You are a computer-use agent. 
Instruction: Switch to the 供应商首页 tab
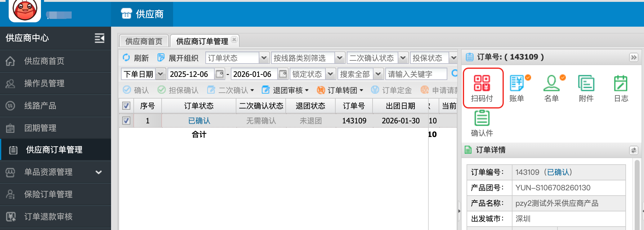(x=144, y=41)
